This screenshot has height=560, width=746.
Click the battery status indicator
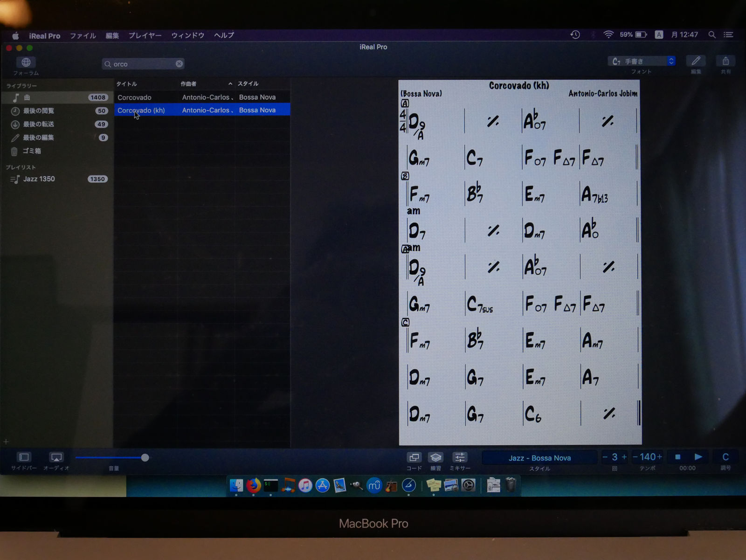click(x=633, y=35)
